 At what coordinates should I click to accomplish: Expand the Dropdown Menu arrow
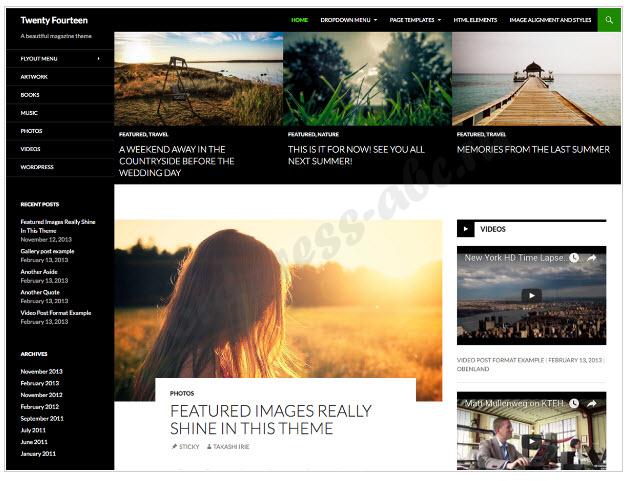[x=375, y=20]
